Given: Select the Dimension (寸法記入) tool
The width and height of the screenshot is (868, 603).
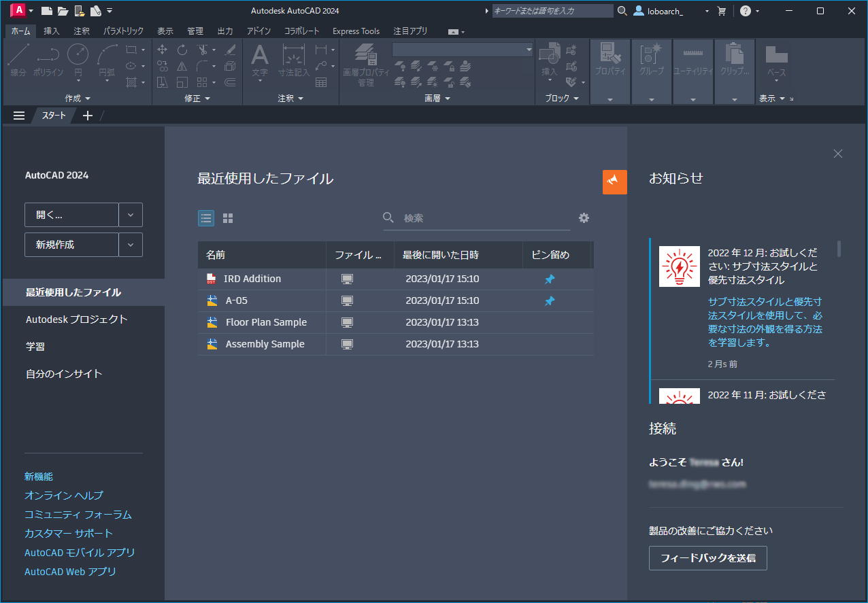Looking at the screenshot, I should pos(293,60).
